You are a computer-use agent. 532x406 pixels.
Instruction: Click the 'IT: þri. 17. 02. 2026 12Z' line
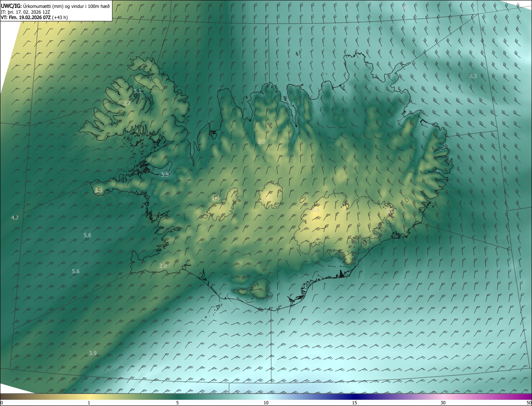[26, 12]
